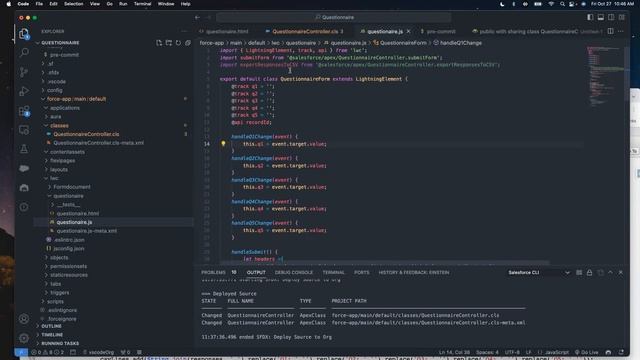Open the Manage gear in the activity bar

24,338
